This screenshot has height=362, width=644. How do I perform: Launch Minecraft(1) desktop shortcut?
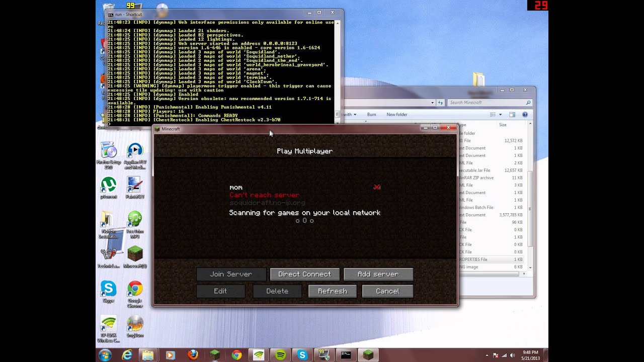click(x=135, y=257)
